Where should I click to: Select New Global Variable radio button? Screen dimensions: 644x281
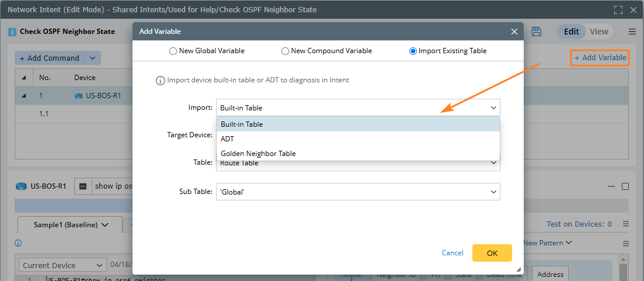tap(173, 51)
